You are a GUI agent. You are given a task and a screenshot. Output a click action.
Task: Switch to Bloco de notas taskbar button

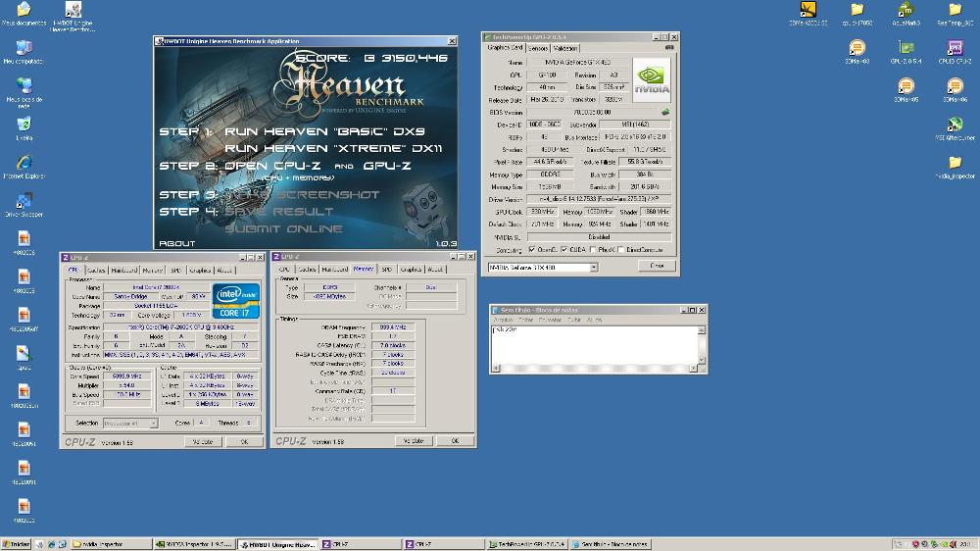tap(611, 544)
